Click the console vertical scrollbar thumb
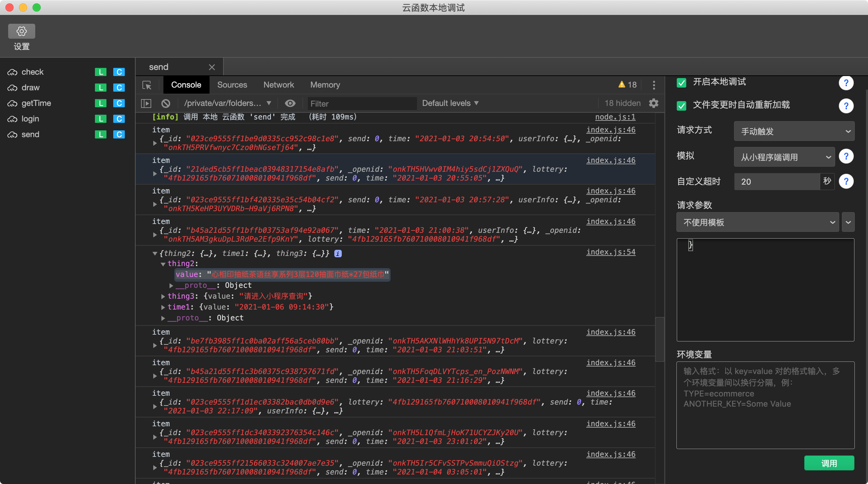This screenshot has width=868, height=484. point(659,339)
